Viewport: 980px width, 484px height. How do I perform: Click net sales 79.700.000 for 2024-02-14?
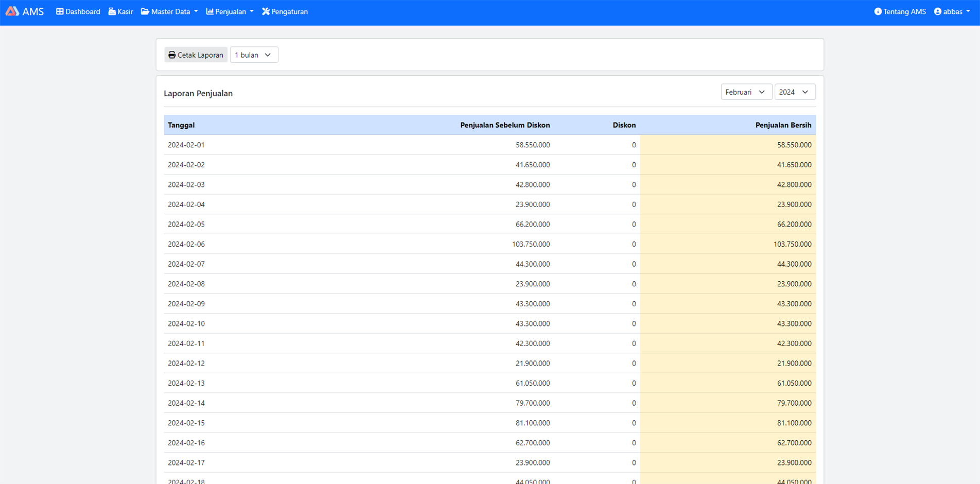coord(794,403)
